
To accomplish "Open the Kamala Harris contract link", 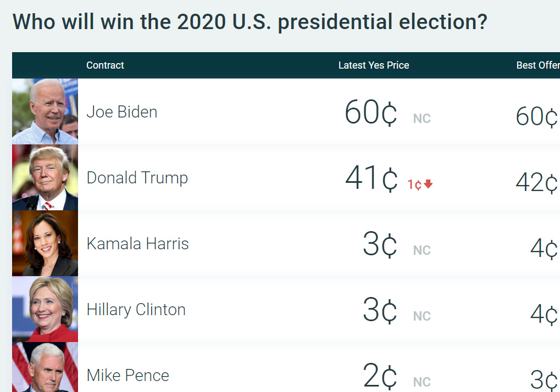I will point(137,243).
